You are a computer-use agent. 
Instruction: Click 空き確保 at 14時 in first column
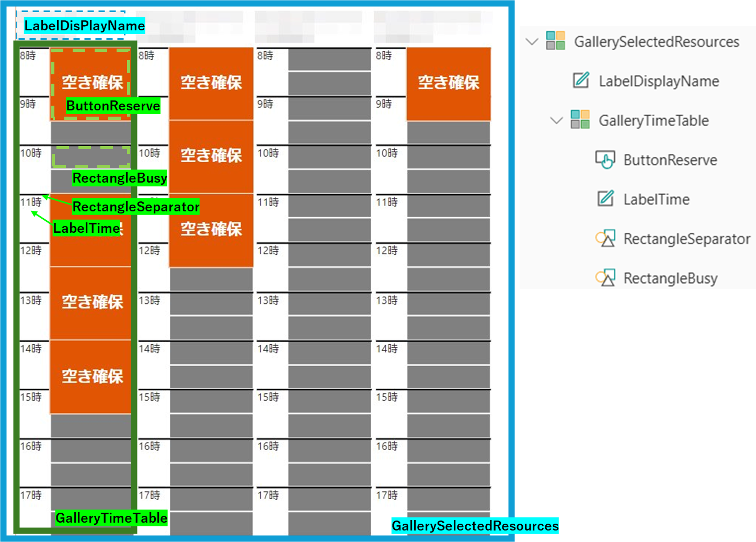click(x=91, y=377)
